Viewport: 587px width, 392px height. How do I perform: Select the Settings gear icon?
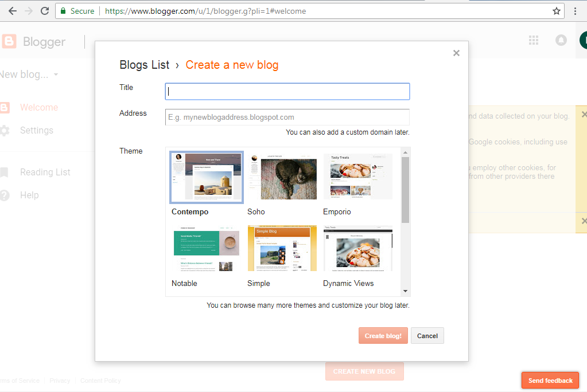click(x=5, y=130)
